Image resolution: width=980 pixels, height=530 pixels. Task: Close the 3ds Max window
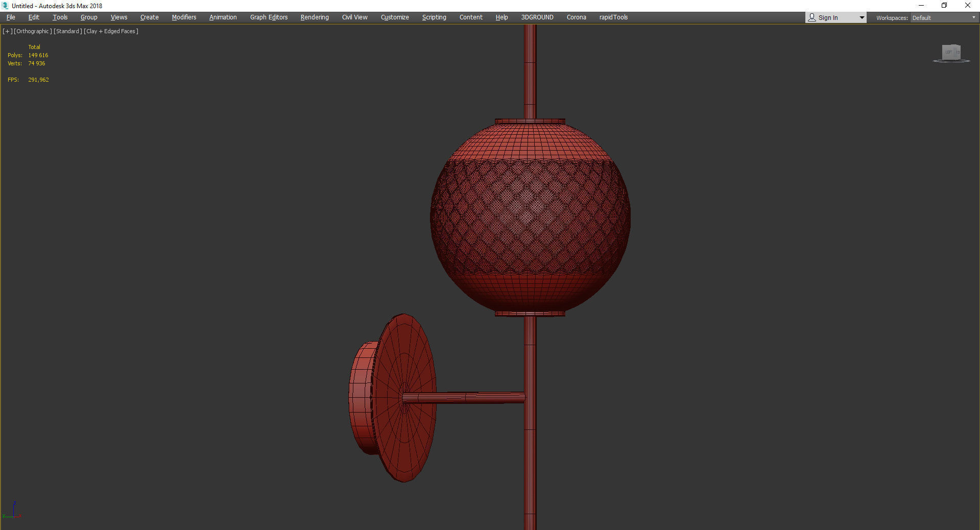coord(968,6)
